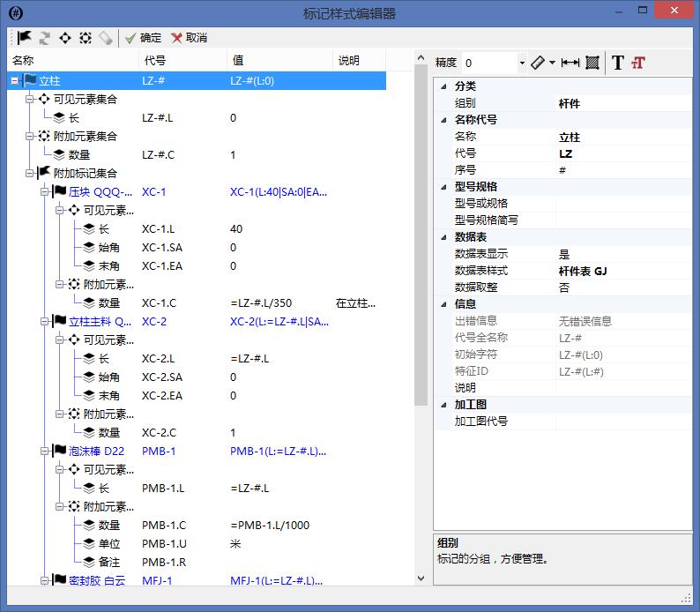Click the XC-1 value cell XC-1(L:40|SA:0|EA...
The height and width of the screenshot is (612, 700).
point(279,192)
